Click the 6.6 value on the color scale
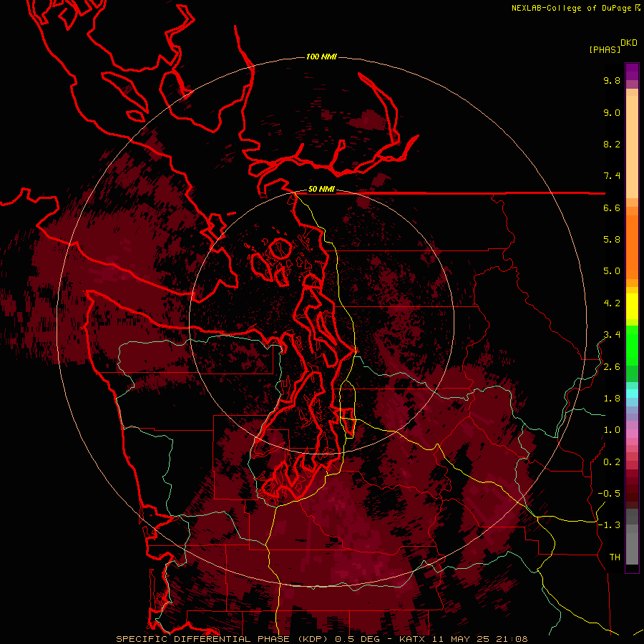Viewport: 644px width, 644px height. tap(612, 208)
